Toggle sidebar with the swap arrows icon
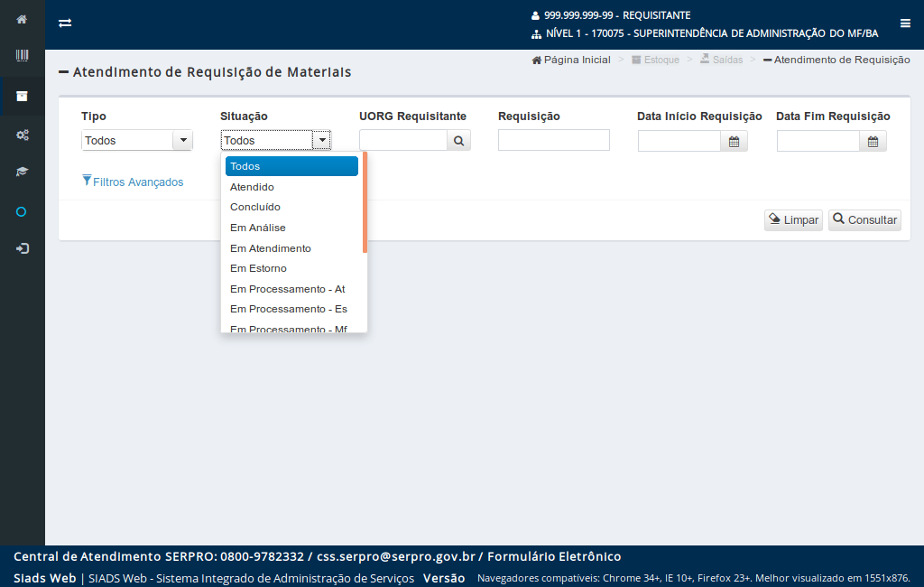924x587 pixels. click(65, 23)
